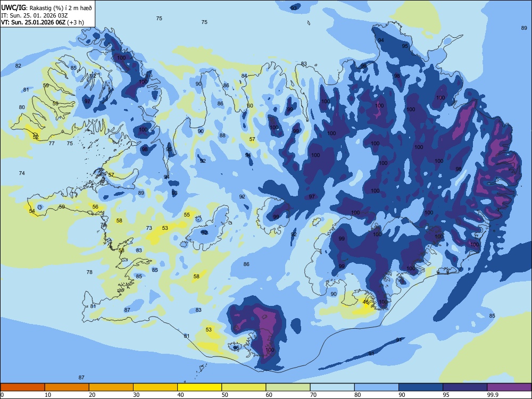Click the '46' humidity value on the map
This screenshot has height=399, width=532.
pos(365,302)
